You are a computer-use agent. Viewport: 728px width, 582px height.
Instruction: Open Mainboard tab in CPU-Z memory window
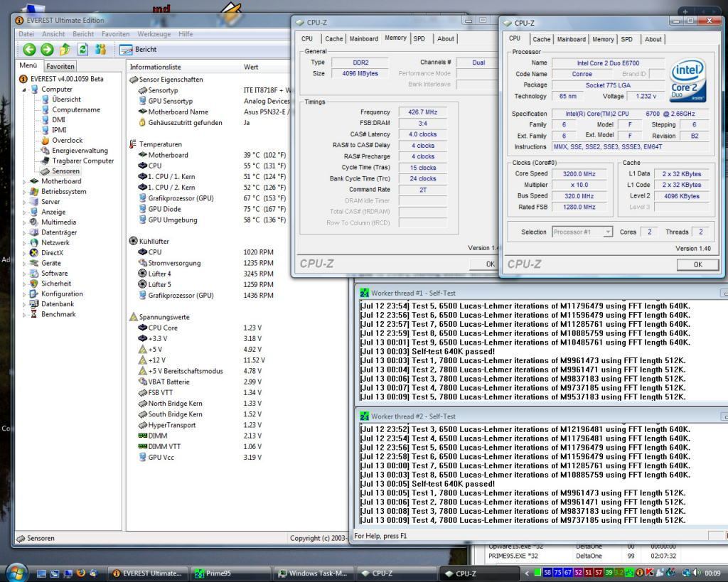[363, 39]
